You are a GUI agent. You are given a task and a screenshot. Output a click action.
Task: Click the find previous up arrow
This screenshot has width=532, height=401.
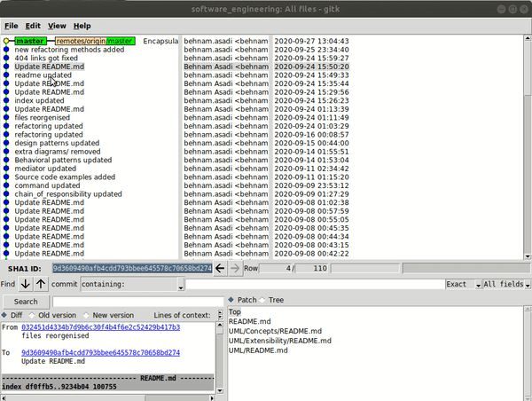(41, 284)
